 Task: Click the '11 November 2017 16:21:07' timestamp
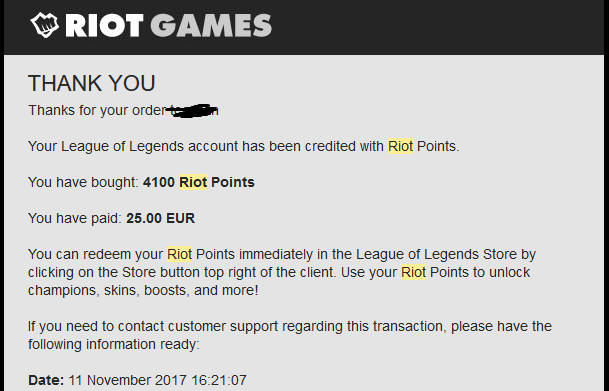point(157,380)
